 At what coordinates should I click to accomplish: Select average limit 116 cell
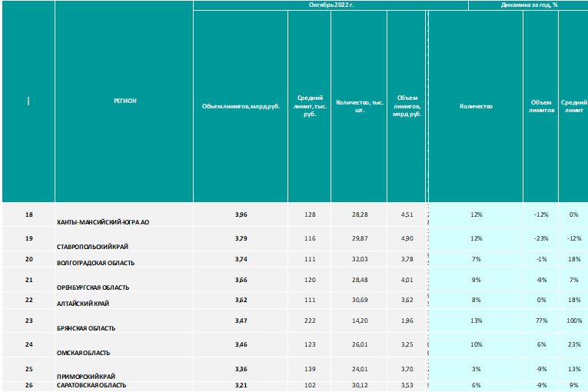[310, 238]
